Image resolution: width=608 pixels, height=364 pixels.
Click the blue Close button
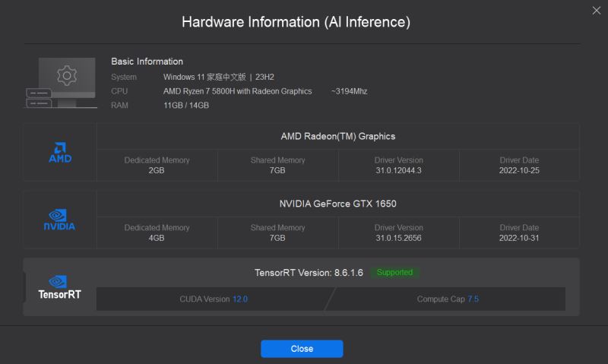(302, 349)
